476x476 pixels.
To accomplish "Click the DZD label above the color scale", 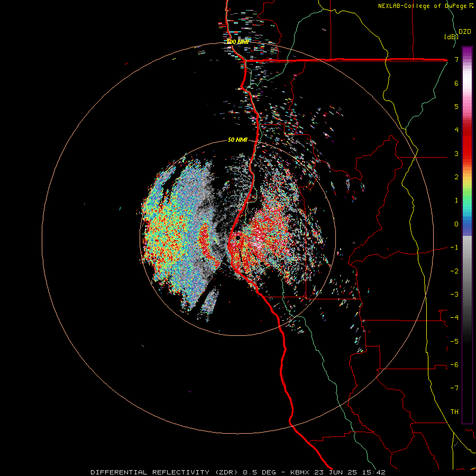I will [x=464, y=32].
